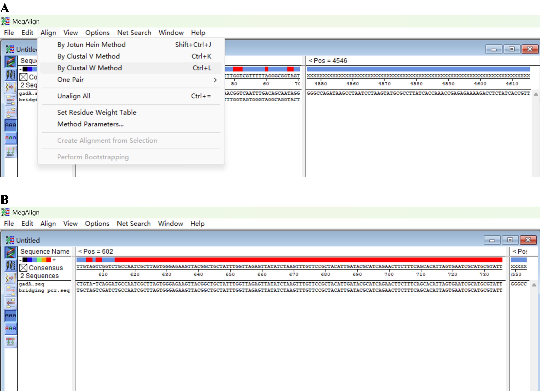Click the plus sign beside the panel B color scale
This screenshot has height=392, width=551.
54,260
